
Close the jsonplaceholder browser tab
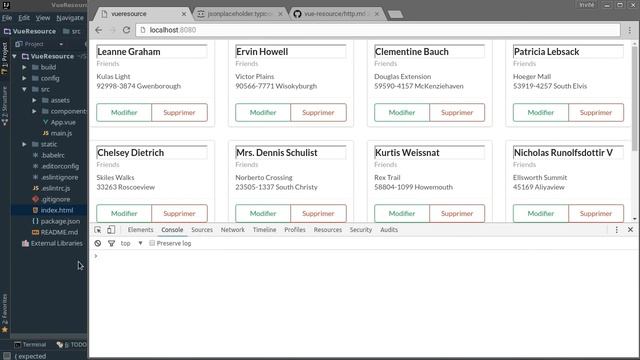click(x=280, y=14)
